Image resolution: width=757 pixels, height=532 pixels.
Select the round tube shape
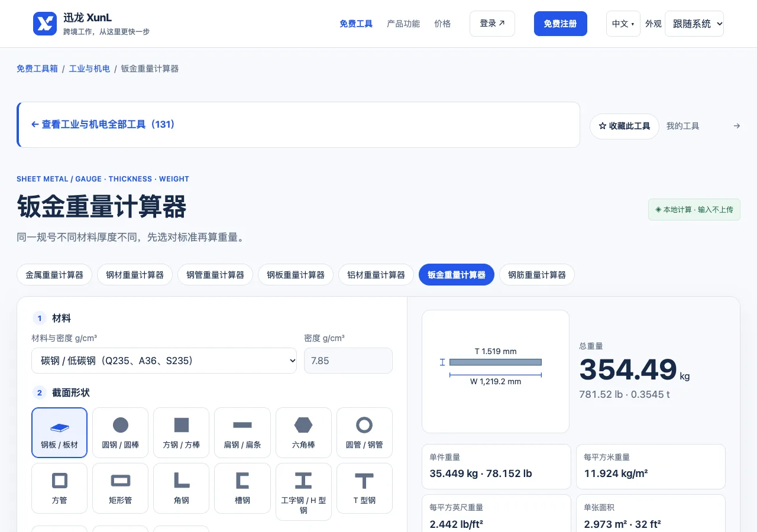pos(364,433)
